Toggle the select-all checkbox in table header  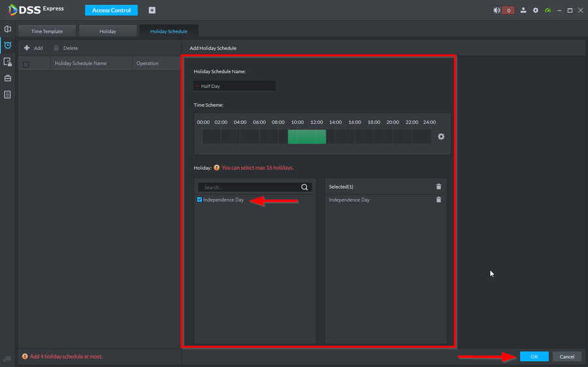tap(26, 64)
